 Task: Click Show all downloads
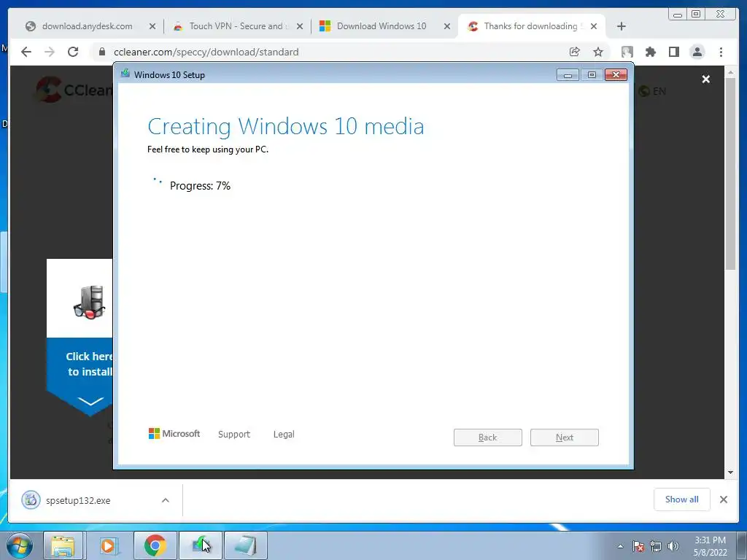pos(682,499)
